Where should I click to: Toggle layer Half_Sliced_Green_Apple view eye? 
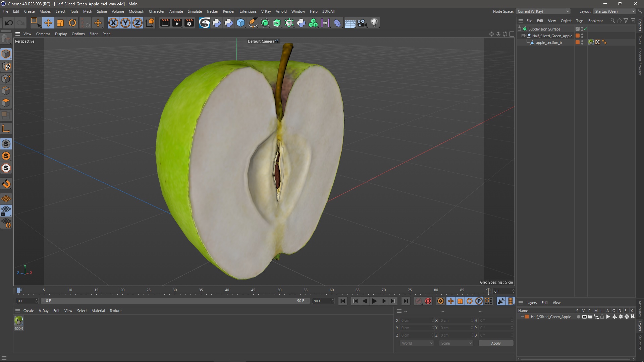584,317
